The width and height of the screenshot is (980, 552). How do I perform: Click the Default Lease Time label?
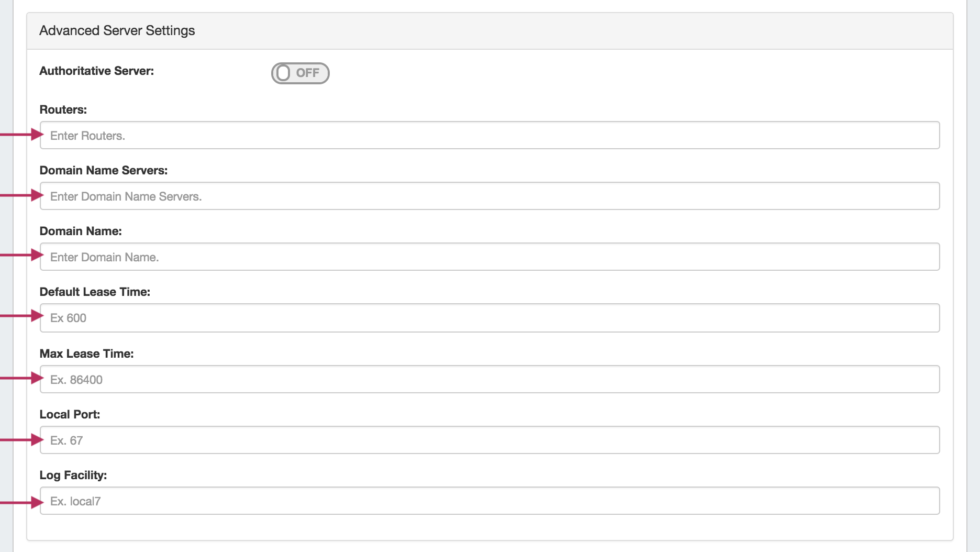[95, 292]
